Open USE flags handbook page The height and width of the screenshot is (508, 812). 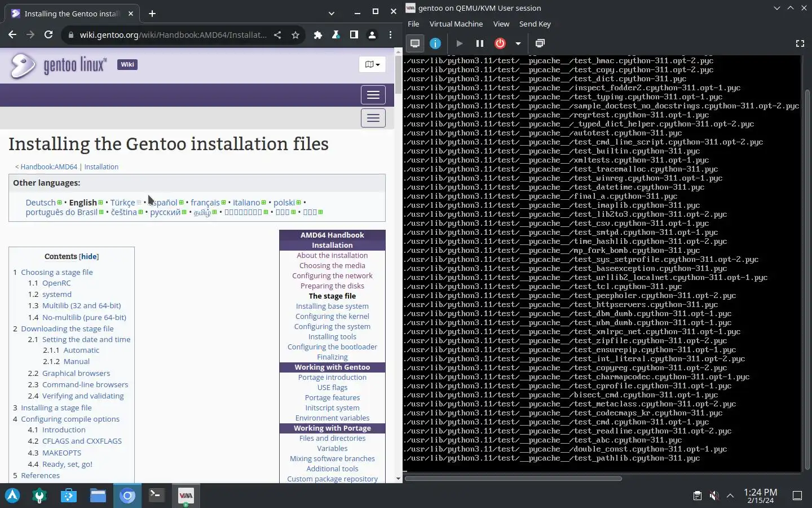pyautogui.click(x=332, y=388)
